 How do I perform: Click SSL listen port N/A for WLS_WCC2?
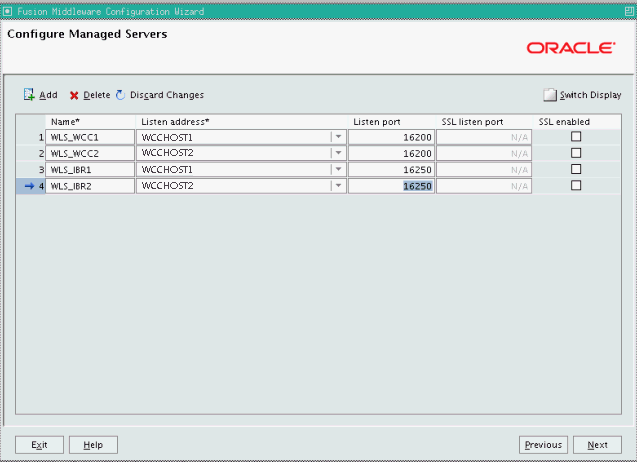(484, 154)
